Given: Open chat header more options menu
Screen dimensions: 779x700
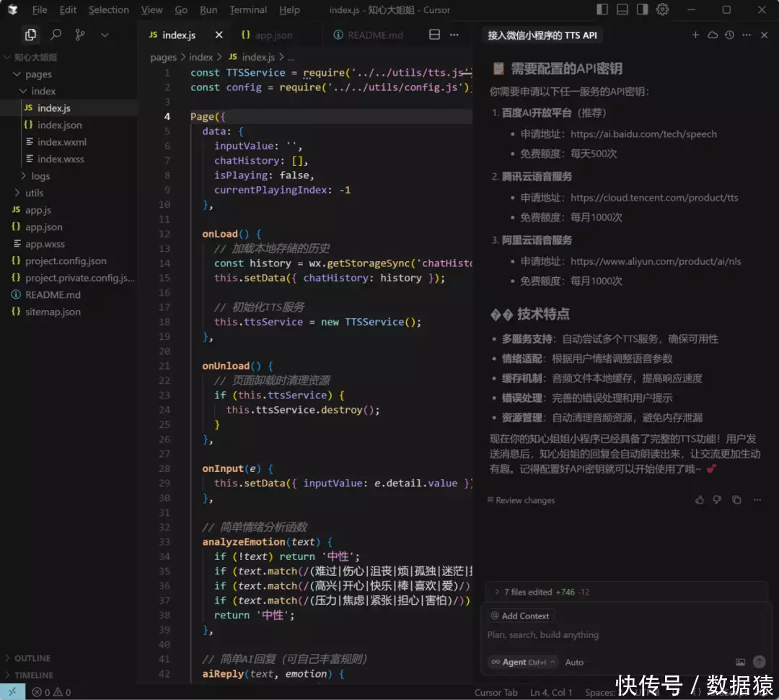Looking at the screenshot, I should pos(747,35).
